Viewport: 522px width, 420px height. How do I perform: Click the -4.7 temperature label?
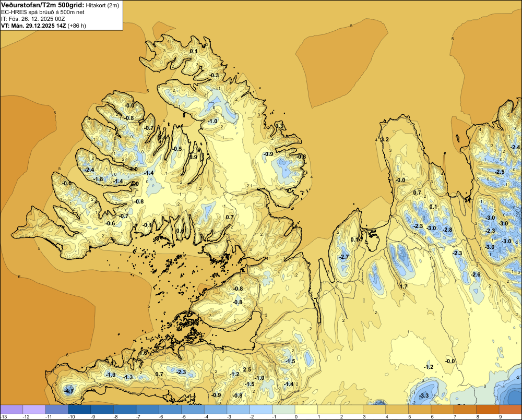[69, 391]
